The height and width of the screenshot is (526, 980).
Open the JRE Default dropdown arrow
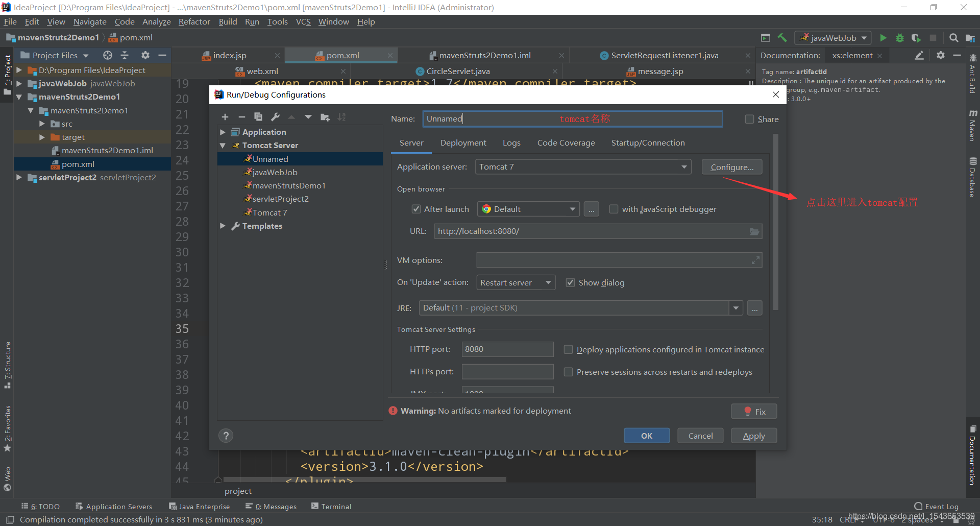pos(736,308)
